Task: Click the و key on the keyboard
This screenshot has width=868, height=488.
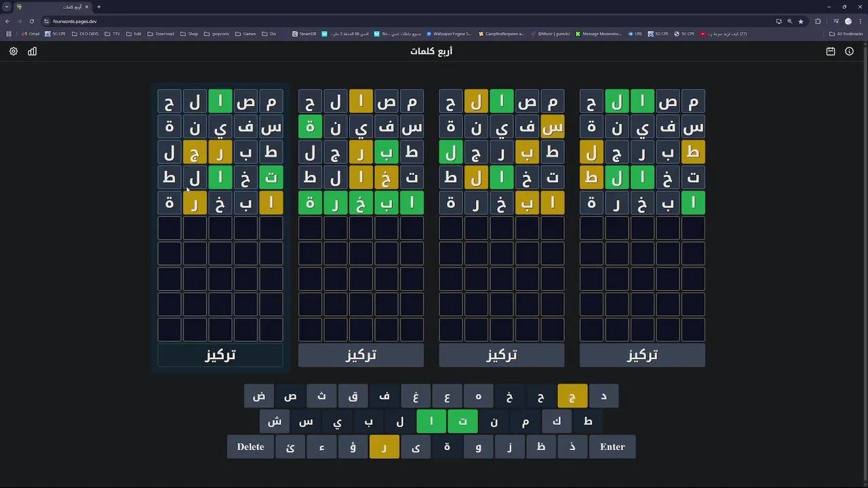Action: [478, 447]
